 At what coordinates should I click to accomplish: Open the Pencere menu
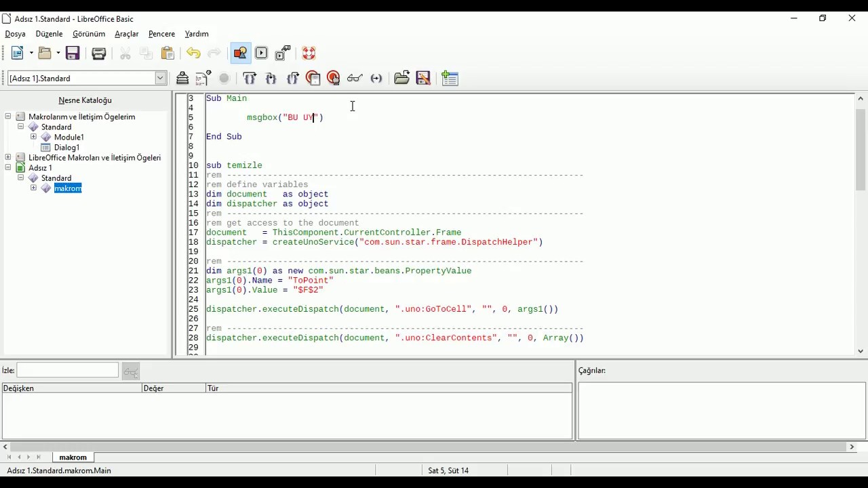point(161,34)
